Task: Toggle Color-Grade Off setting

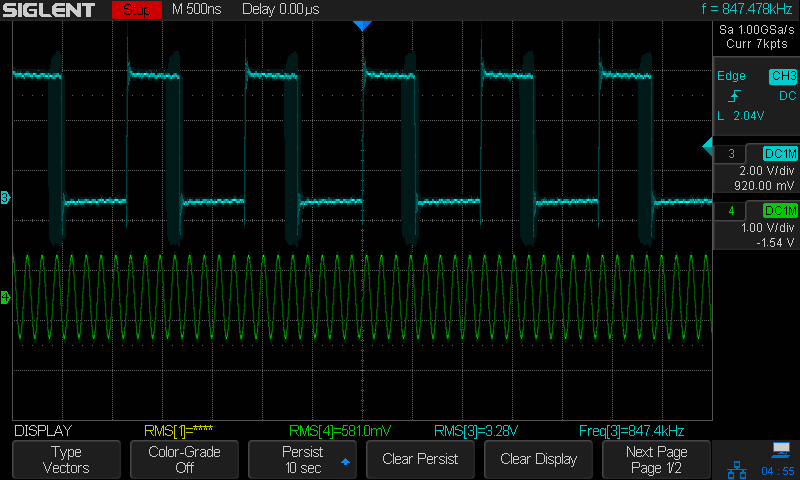Action: [185, 459]
